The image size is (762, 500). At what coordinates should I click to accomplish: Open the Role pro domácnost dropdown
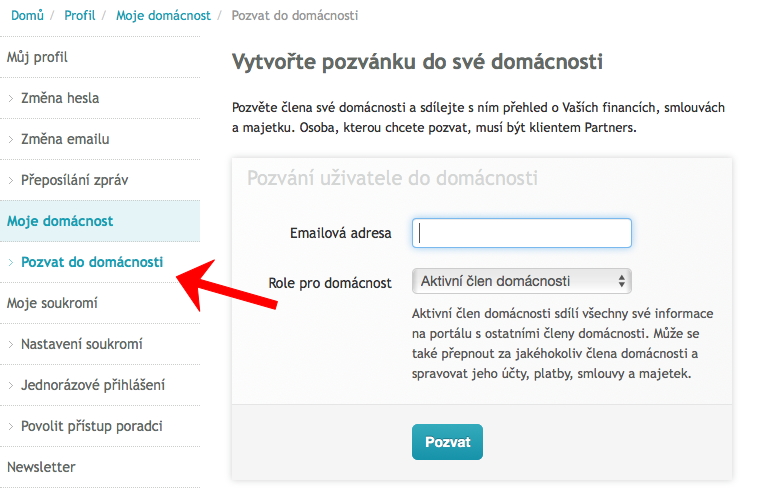(521, 281)
